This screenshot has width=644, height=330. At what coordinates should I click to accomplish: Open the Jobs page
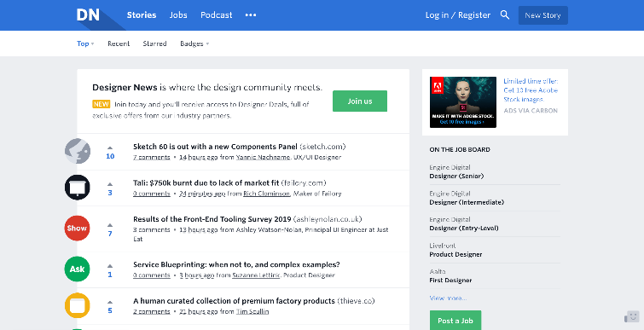(x=178, y=15)
